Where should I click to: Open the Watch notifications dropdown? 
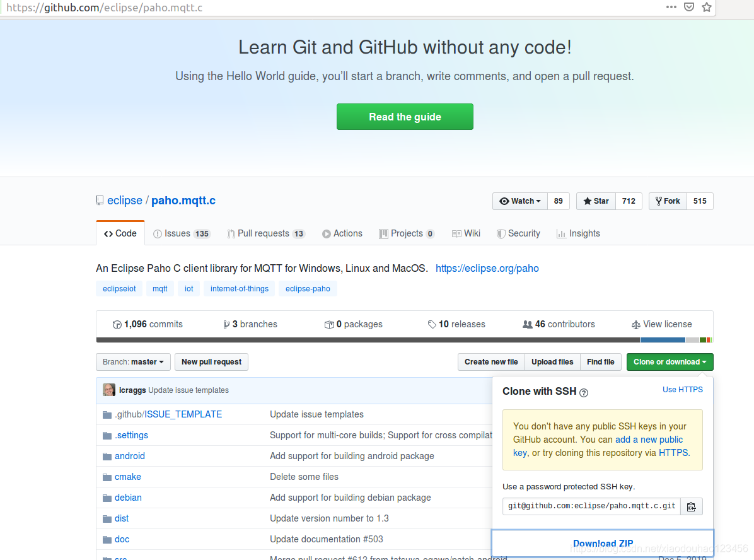tap(520, 201)
